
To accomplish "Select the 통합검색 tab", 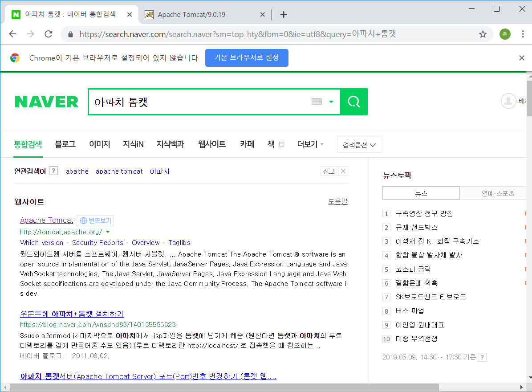I will pyautogui.click(x=28, y=144).
